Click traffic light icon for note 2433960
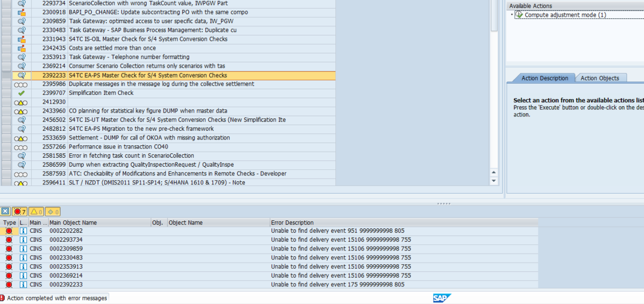 click(x=21, y=112)
